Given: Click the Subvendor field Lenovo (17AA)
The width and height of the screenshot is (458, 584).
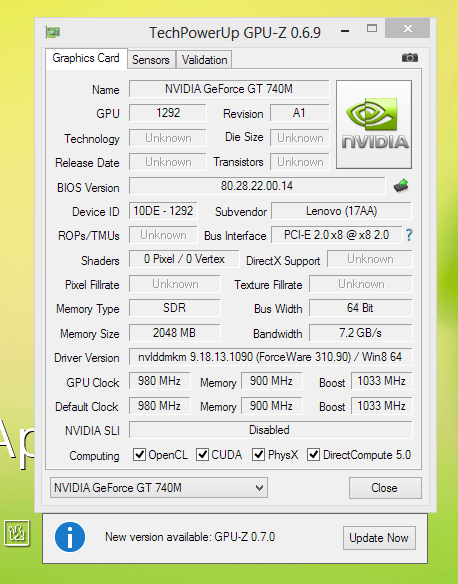Looking at the screenshot, I should click(x=341, y=211).
